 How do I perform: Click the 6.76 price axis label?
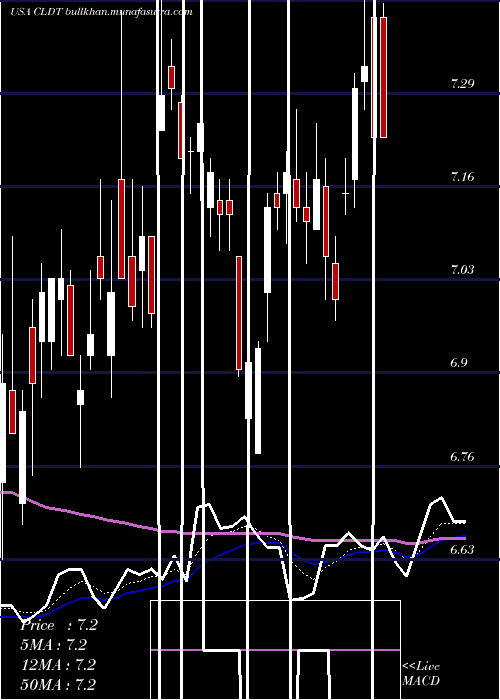(462, 457)
